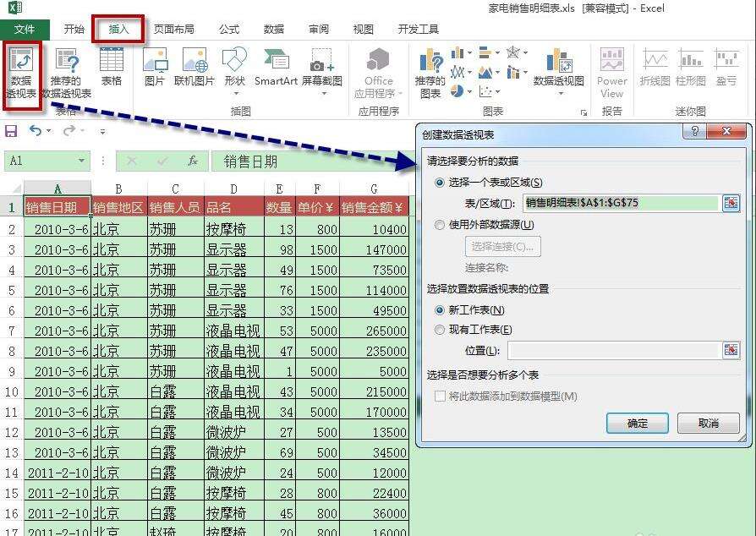Expand the Name Box dropdown
The image size is (756, 536).
[x=81, y=161]
